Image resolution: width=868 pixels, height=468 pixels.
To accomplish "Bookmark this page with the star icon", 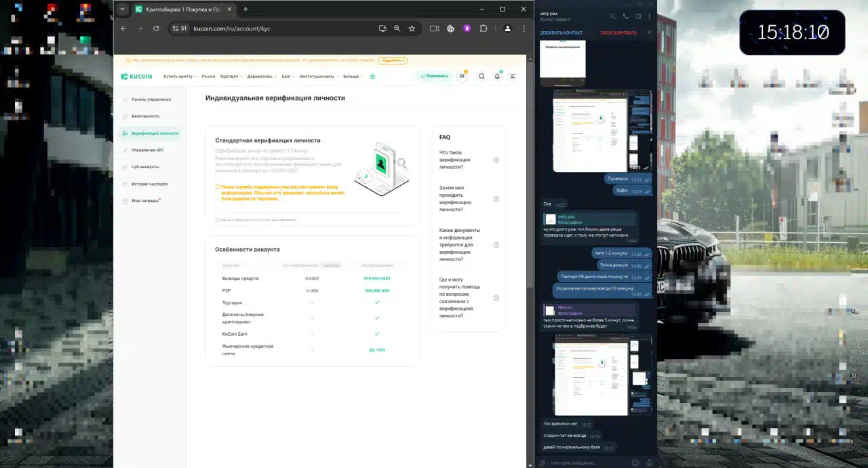I will [412, 28].
